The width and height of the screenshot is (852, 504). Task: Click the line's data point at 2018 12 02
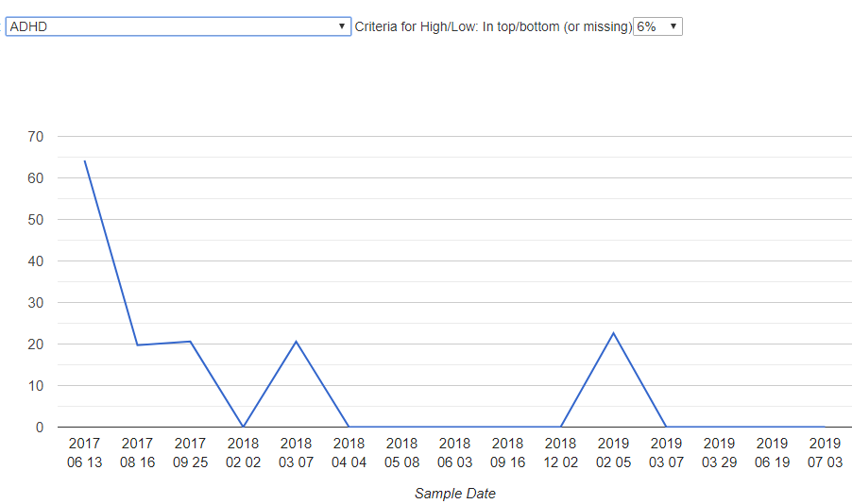click(561, 427)
